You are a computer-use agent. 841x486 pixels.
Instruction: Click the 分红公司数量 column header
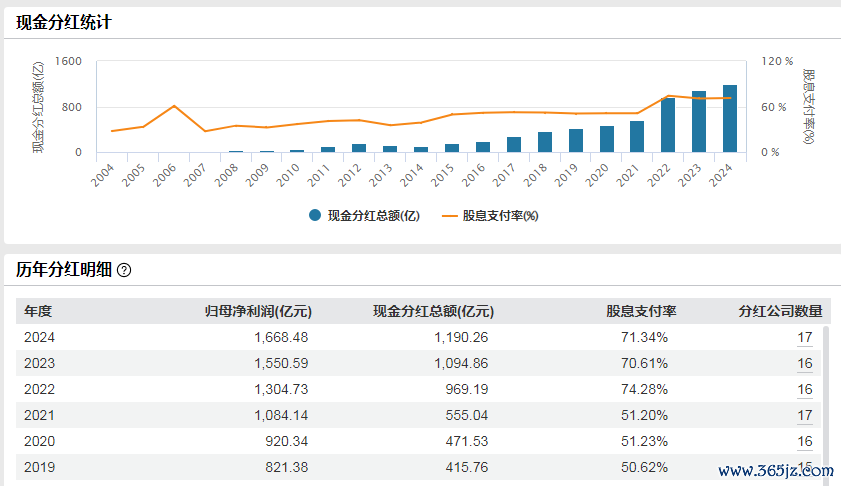click(x=780, y=311)
